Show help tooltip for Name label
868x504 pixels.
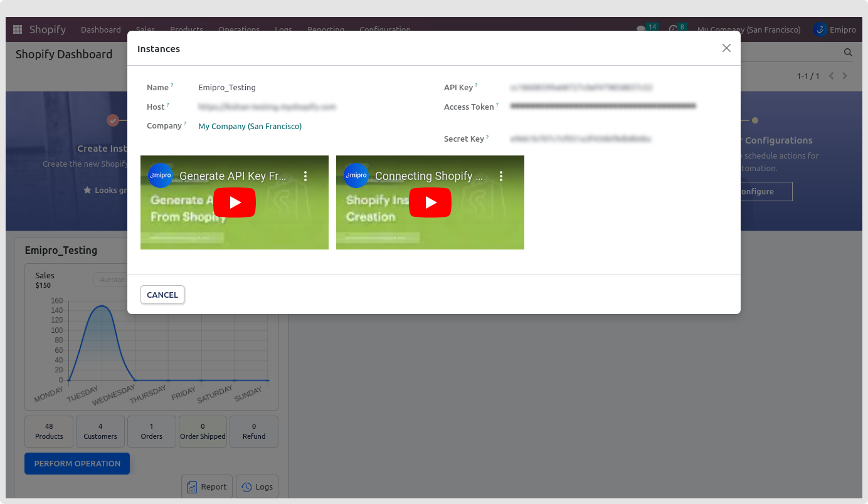tap(172, 85)
